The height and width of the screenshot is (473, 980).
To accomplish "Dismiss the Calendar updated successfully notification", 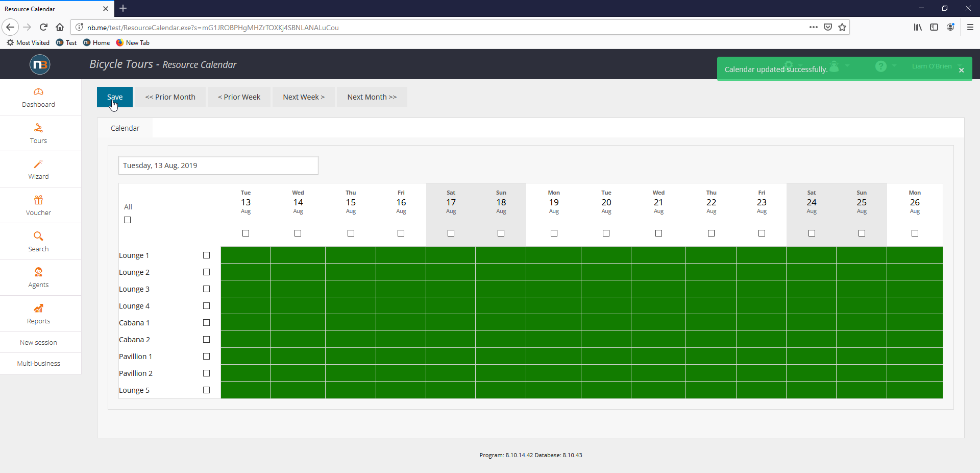I will pyautogui.click(x=962, y=70).
